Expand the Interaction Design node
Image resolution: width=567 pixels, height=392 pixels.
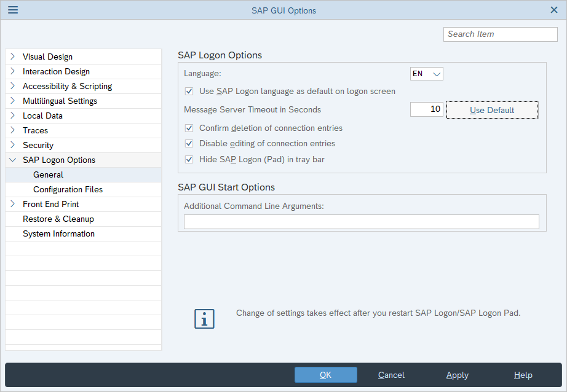click(x=13, y=71)
